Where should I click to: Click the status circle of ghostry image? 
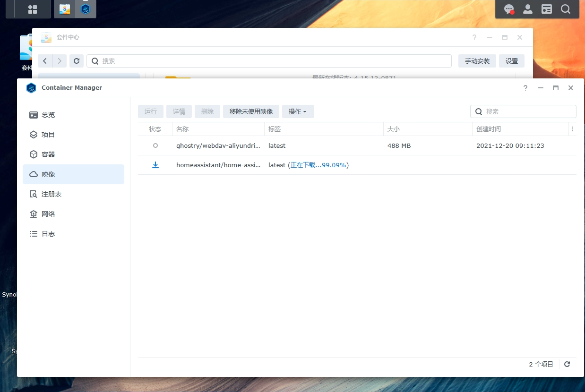click(x=155, y=145)
